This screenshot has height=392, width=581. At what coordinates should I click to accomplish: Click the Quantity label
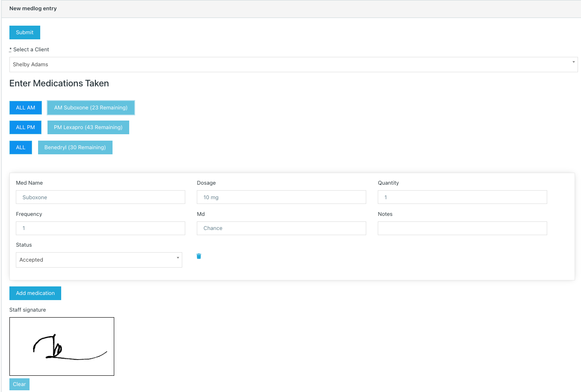click(x=388, y=183)
